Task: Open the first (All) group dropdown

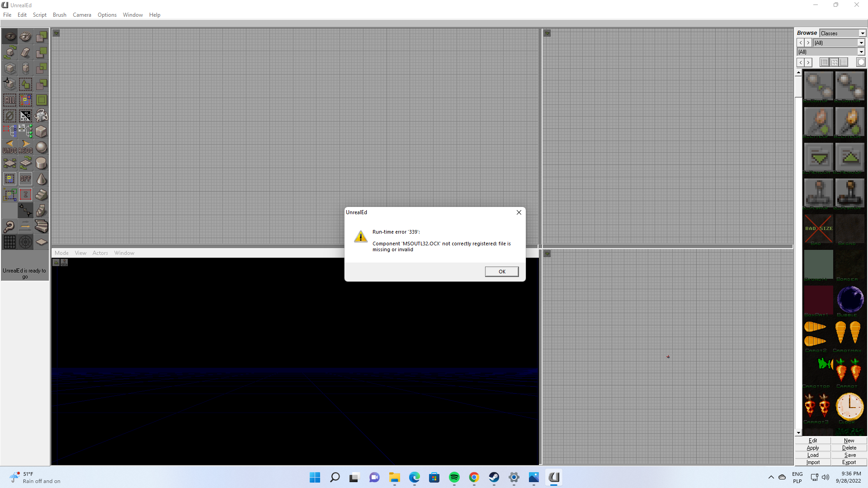Action: point(861,43)
